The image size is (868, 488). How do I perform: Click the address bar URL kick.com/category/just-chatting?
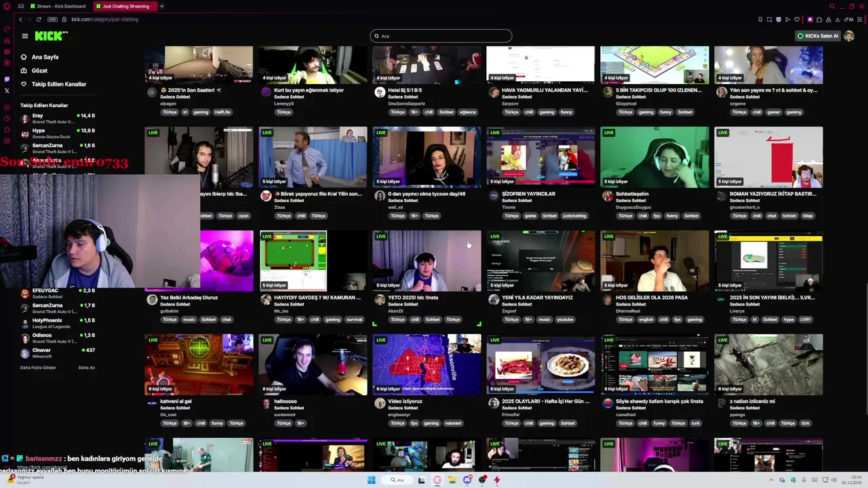104,19
